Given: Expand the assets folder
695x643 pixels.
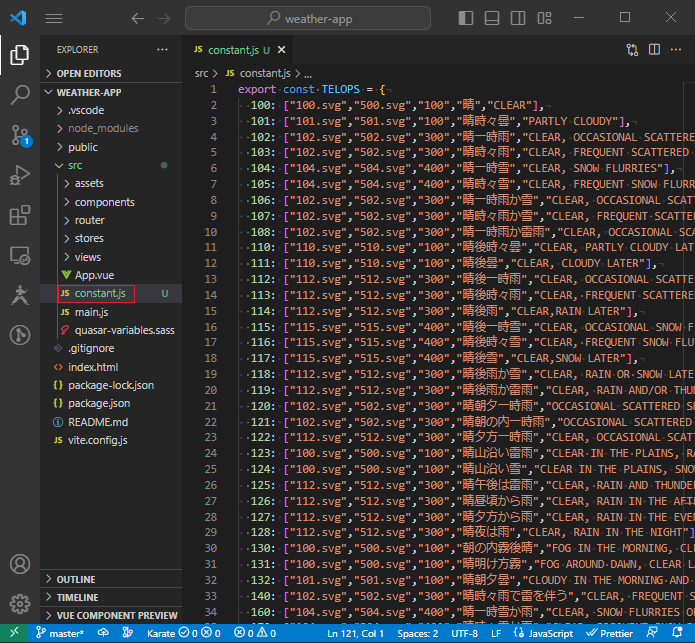Looking at the screenshot, I should click(x=111, y=183).
